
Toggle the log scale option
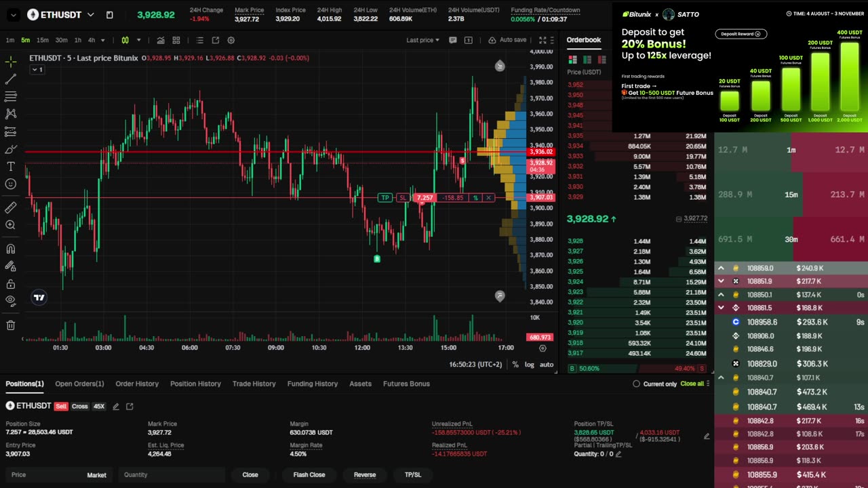pos(529,365)
